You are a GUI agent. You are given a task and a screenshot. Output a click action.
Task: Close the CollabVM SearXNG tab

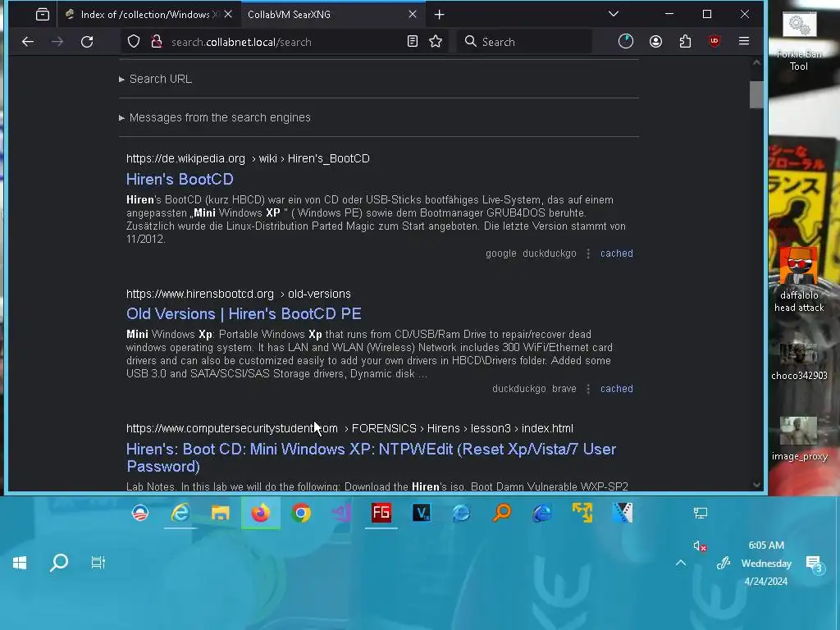(413, 15)
